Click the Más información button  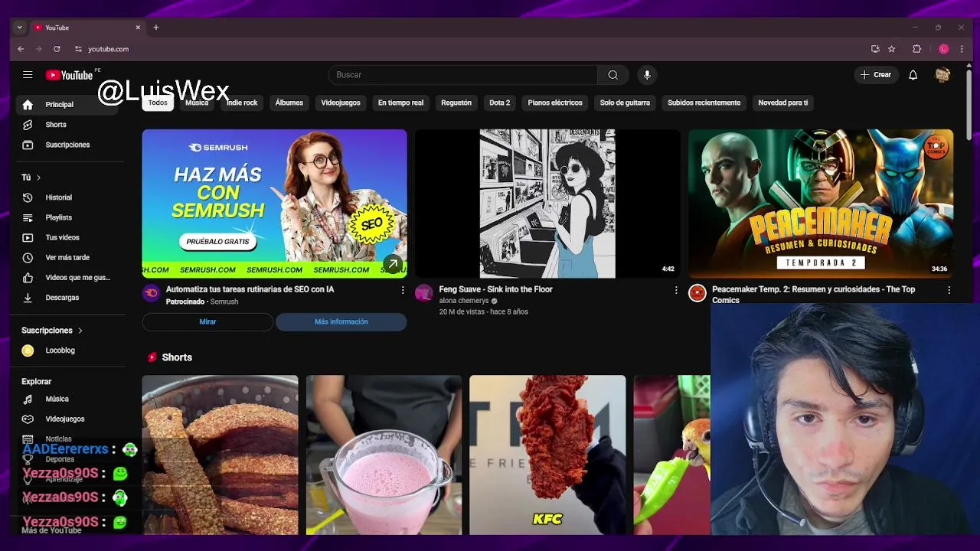pyautogui.click(x=341, y=322)
